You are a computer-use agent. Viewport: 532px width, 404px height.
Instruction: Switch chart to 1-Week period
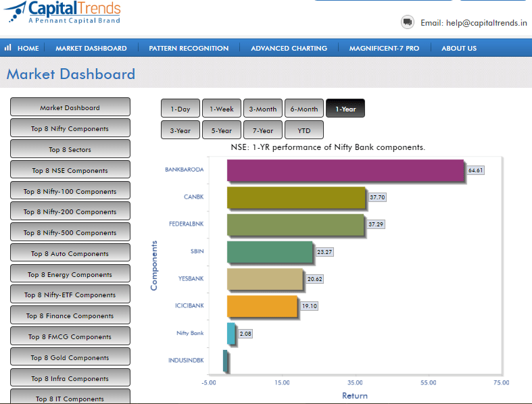click(x=222, y=109)
